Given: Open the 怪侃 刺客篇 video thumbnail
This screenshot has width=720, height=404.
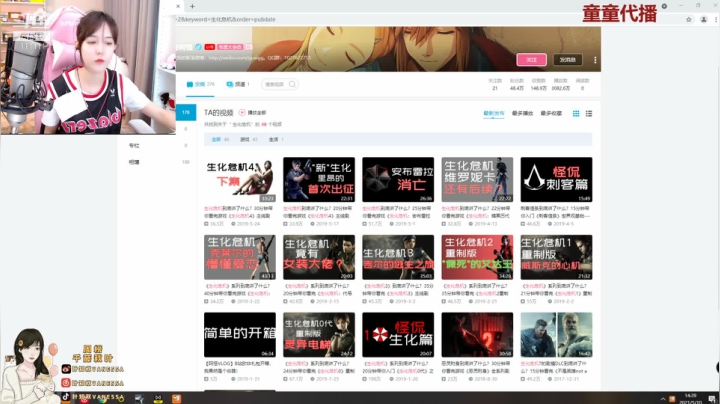Looking at the screenshot, I should (x=556, y=180).
